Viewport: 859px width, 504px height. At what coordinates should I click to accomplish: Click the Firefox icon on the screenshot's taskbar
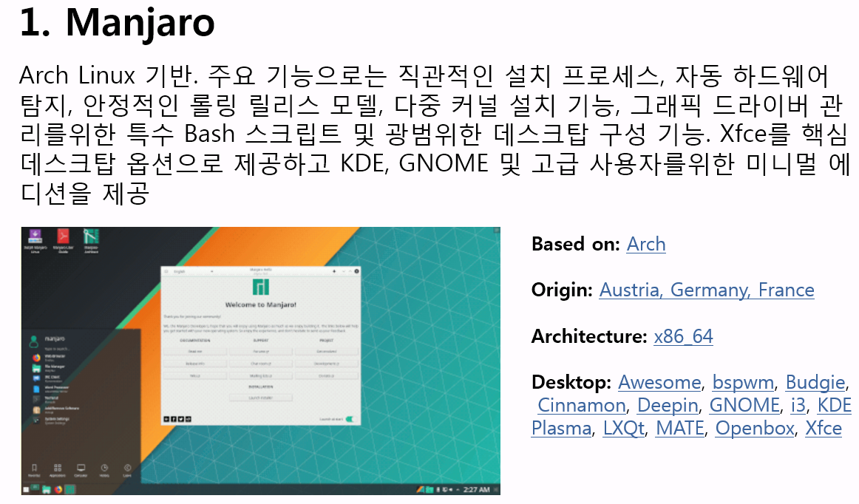[x=58, y=489]
